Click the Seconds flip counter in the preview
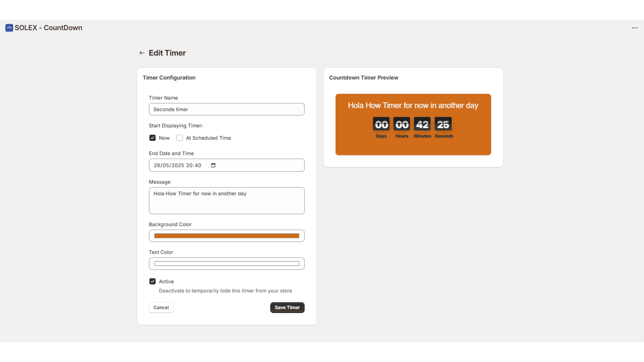Viewport: 644px width, 362px height. pyautogui.click(x=443, y=124)
